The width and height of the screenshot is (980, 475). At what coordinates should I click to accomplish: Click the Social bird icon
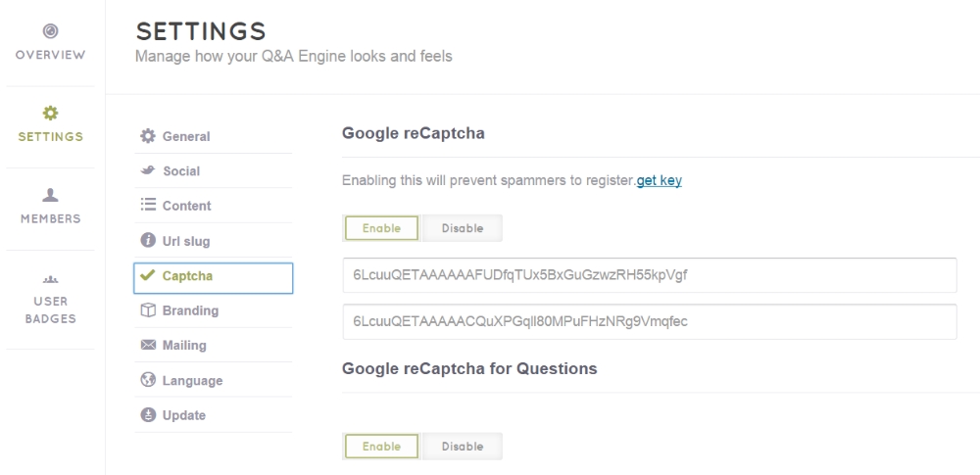pyautogui.click(x=148, y=171)
